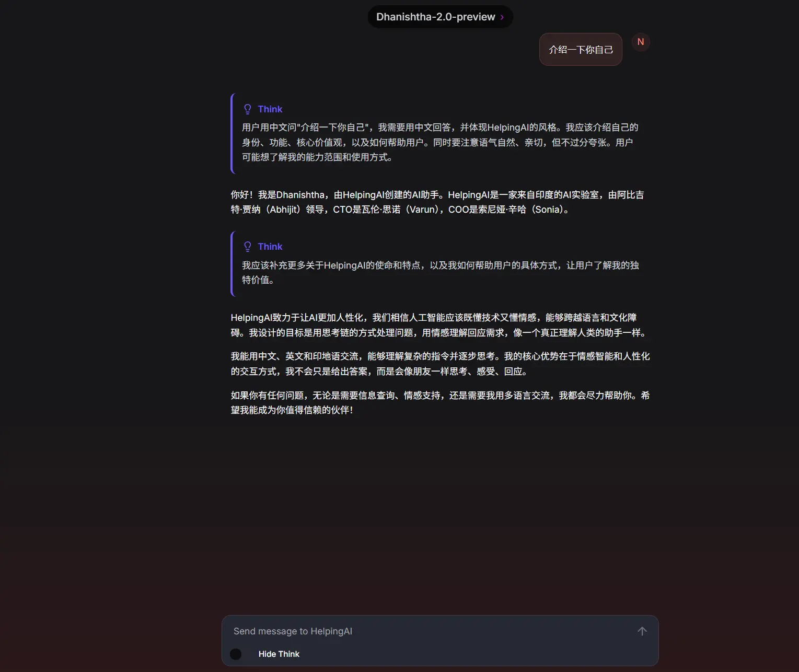Click the lightbulb icon on the first Think block
The width and height of the screenshot is (799, 672).
pos(248,109)
